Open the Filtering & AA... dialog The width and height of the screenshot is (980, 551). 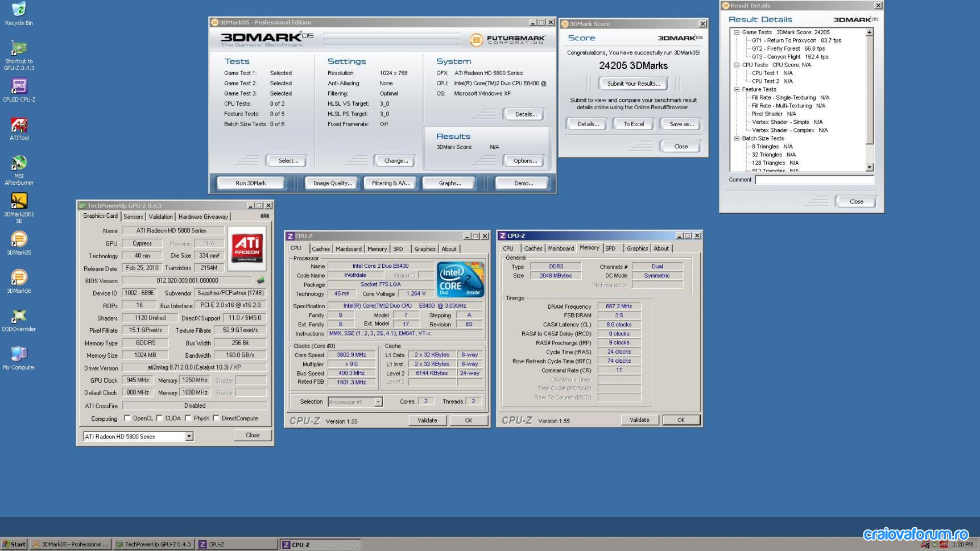coord(391,183)
